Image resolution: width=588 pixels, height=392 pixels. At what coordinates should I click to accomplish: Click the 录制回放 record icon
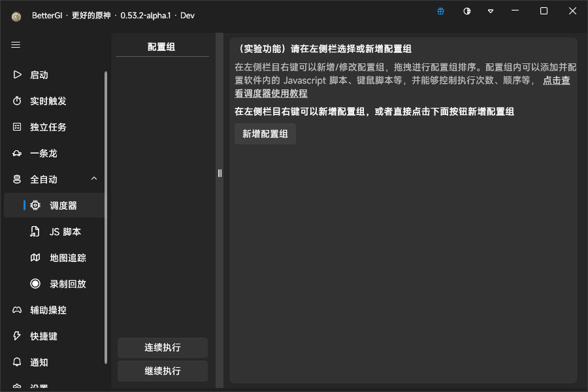tap(35, 284)
